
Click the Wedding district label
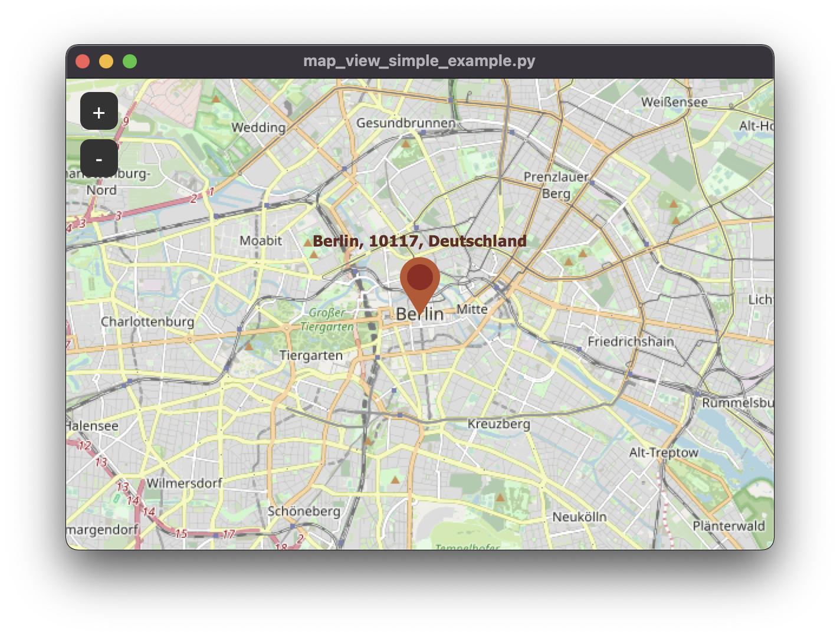tap(258, 127)
